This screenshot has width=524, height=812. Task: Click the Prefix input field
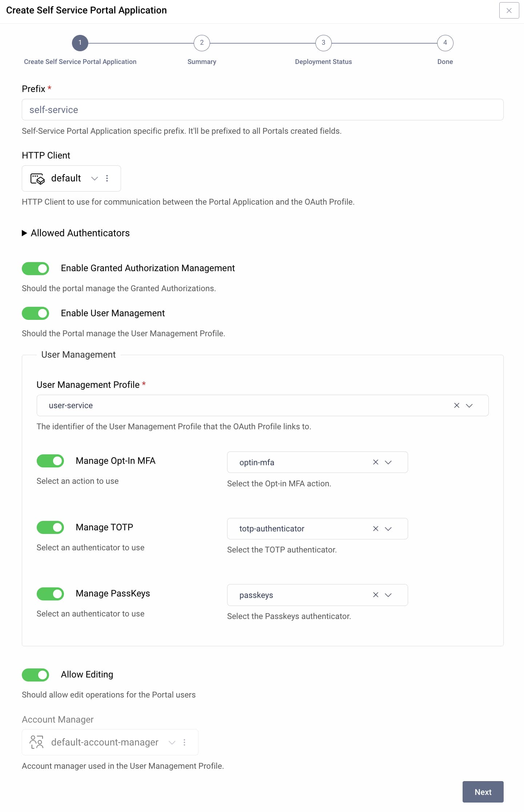tap(262, 110)
